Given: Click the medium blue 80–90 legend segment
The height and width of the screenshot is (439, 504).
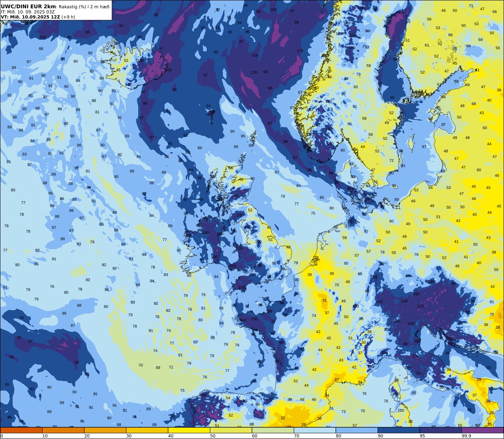Looking at the screenshot, I should [x=357, y=430].
